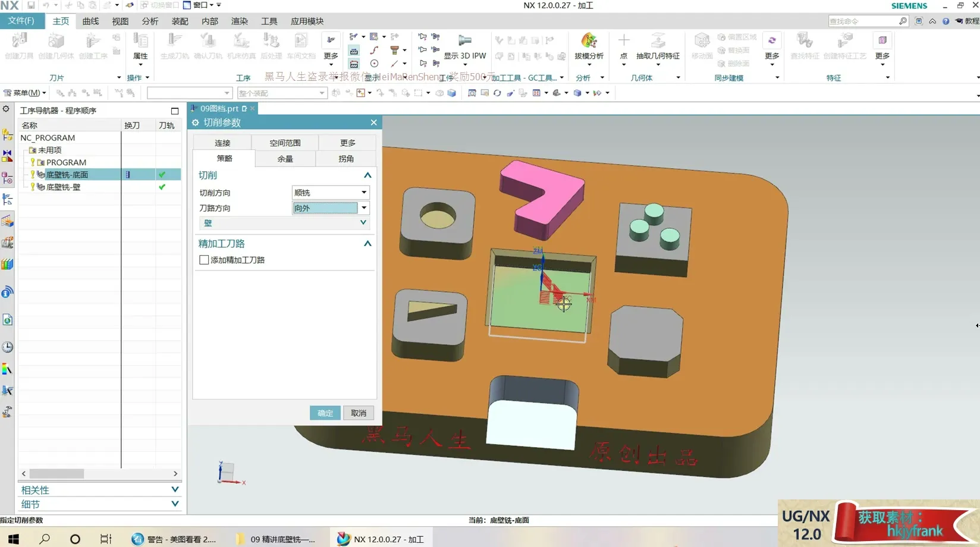Expand the 壁 section
Viewport: 980px width, 547px height.
tap(363, 223)
